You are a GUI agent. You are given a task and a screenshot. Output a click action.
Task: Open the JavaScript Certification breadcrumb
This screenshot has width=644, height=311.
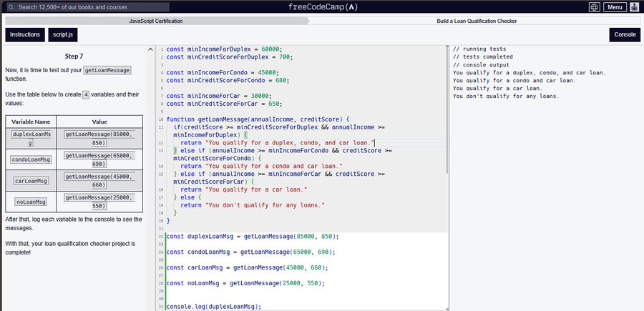click(156, 21)
